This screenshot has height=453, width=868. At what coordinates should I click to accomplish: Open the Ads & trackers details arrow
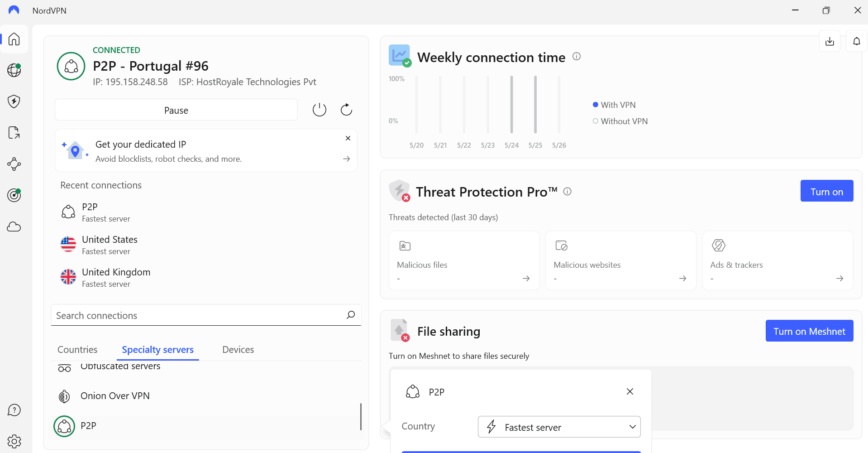pyautogui.click(x=839, y=278)
